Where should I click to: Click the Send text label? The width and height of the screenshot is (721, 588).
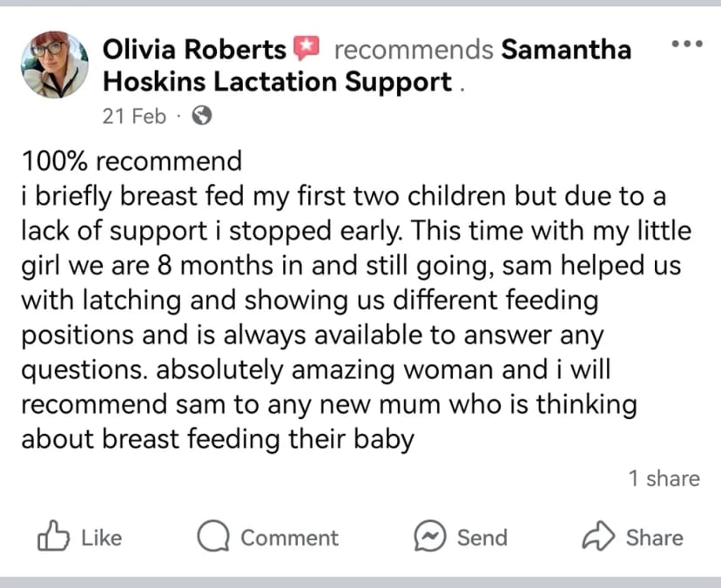coord(482,537)
